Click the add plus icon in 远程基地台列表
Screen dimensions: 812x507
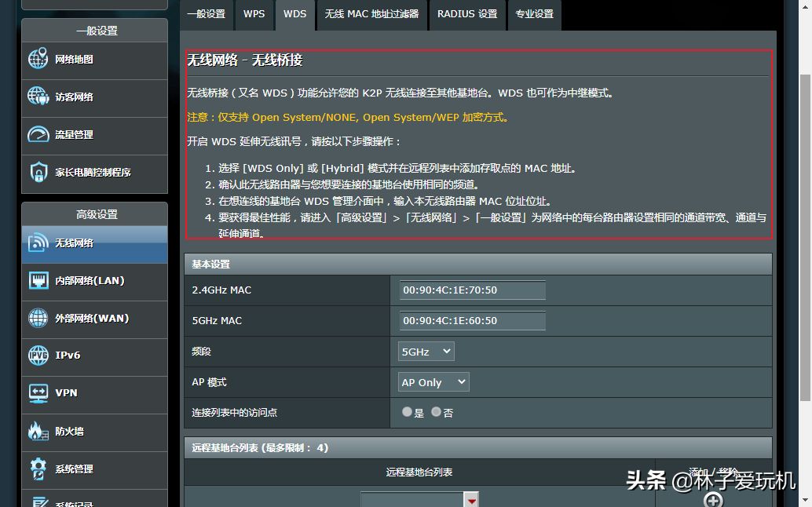713,500
